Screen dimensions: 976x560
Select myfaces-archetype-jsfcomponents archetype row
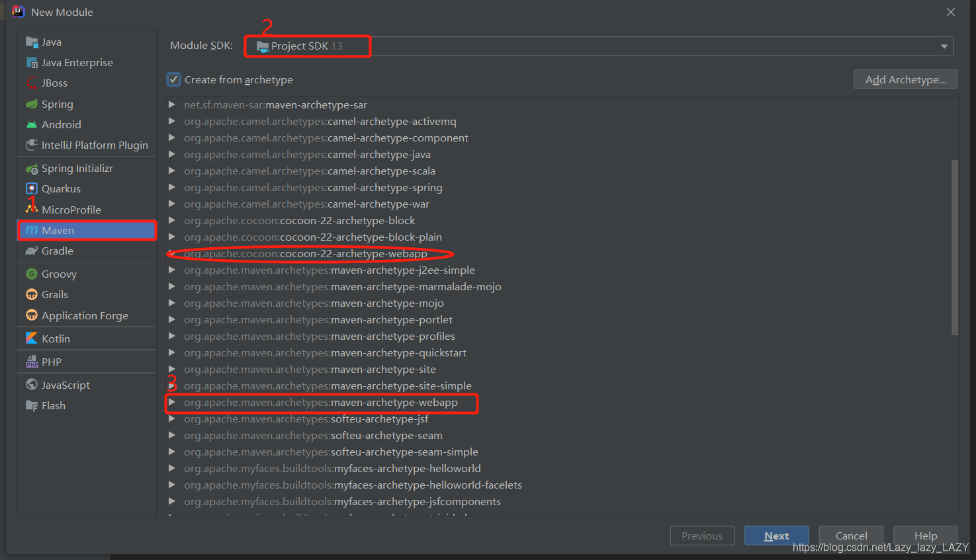pyautogui.click(x=562, y=501)
